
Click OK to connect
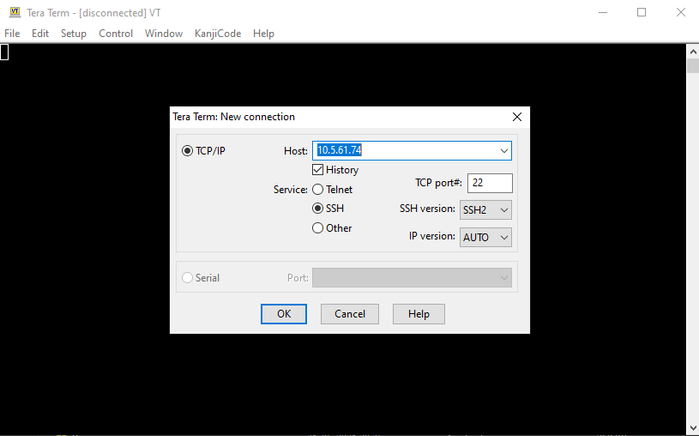(284, 314)
